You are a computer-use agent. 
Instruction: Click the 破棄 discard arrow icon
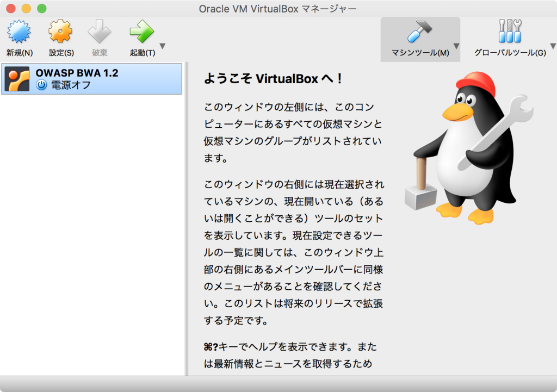100,32
